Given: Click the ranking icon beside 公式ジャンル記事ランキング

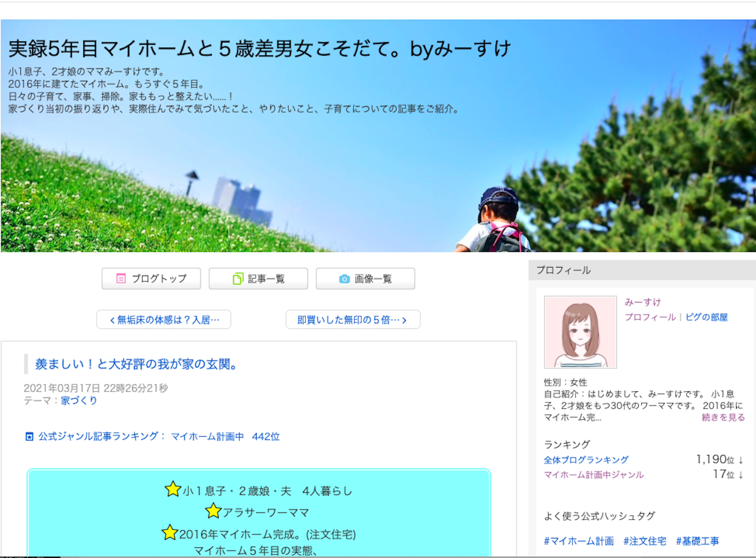Looking at the screenshot, I should coord(29,436).
